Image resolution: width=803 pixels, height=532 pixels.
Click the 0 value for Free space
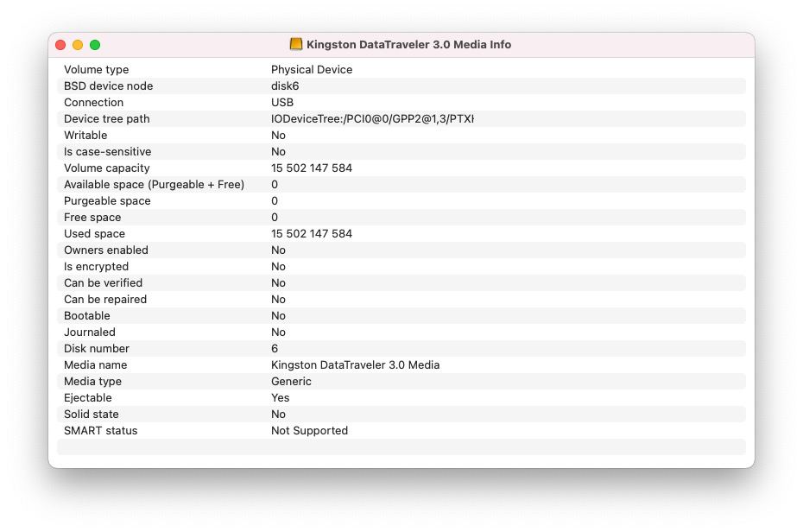[x=275, y=217]
